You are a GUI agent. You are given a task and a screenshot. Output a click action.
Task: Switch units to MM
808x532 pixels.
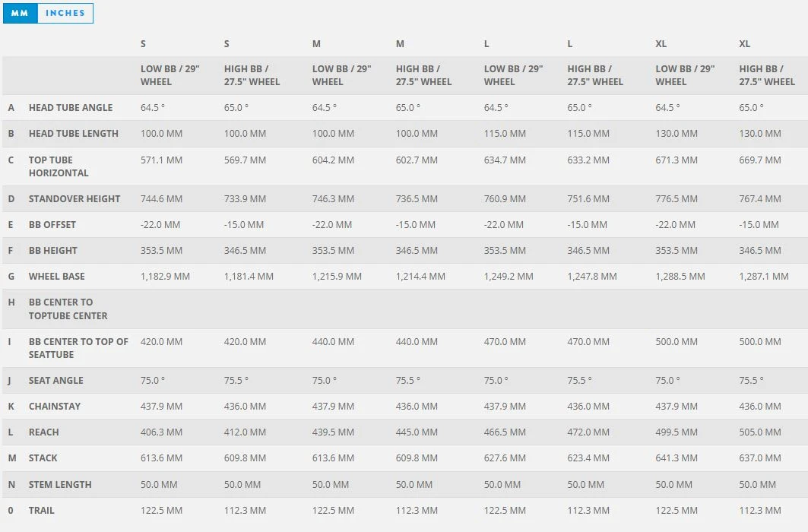[x=20, y=13]
